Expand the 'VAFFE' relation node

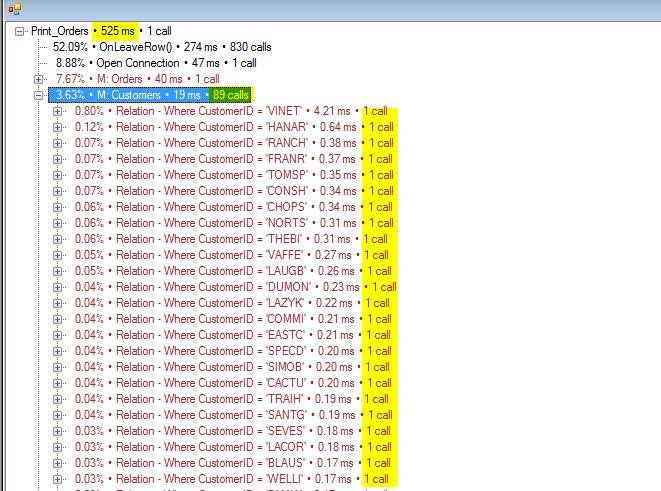[x=57, y=255]
